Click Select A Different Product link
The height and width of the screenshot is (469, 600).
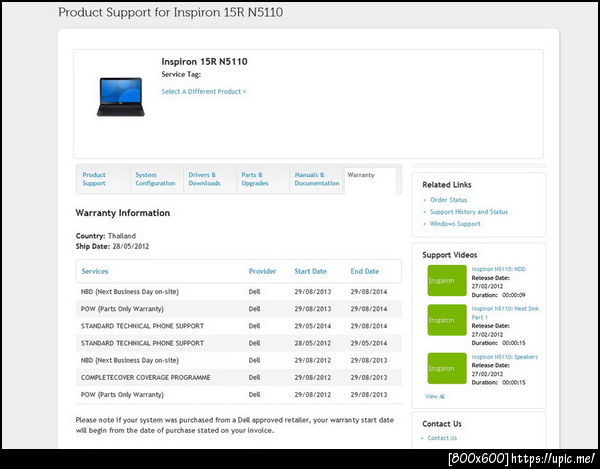click(204, 91)
